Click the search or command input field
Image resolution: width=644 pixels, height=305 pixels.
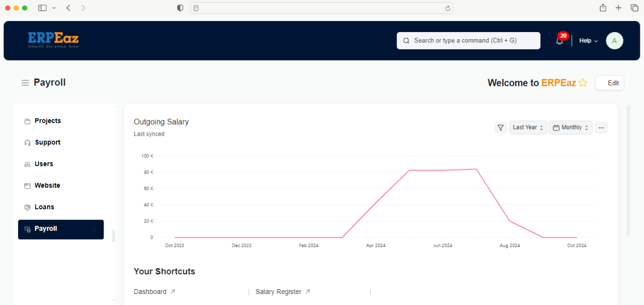point(468,41)
